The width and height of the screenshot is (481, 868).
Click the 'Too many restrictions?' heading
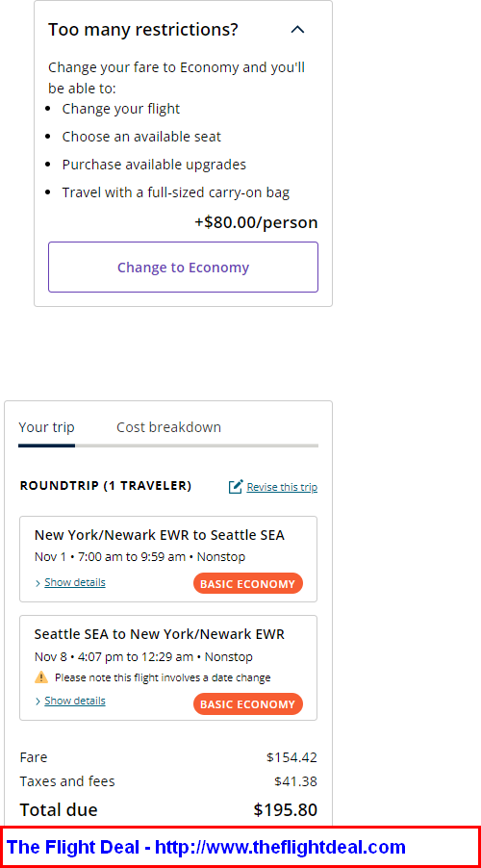click(142, 29)
